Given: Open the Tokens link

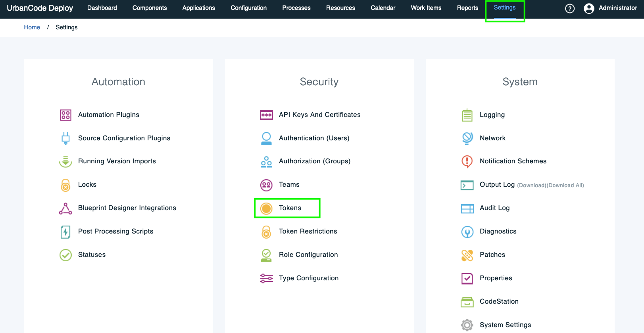Looking at the screenshot, I should (290, 208).
